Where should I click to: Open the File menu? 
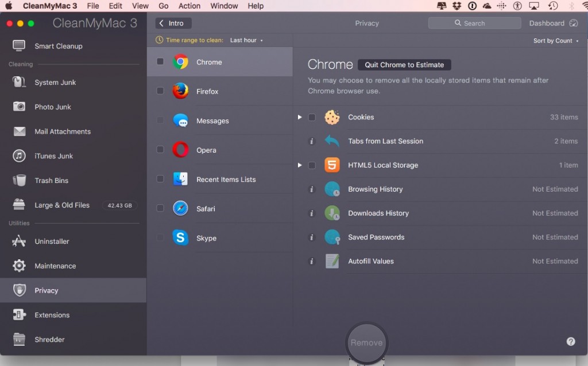[x=93, y=6]
